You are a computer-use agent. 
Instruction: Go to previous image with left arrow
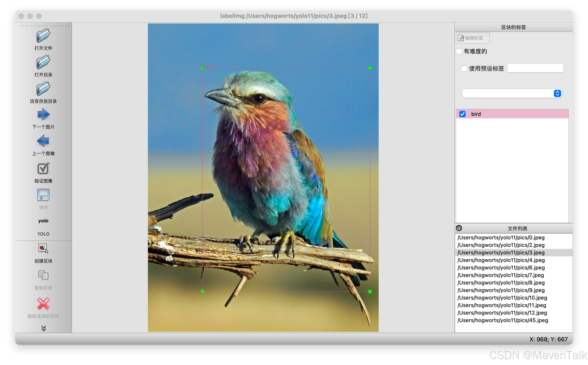pyautogui.click(x=43, y=141)
